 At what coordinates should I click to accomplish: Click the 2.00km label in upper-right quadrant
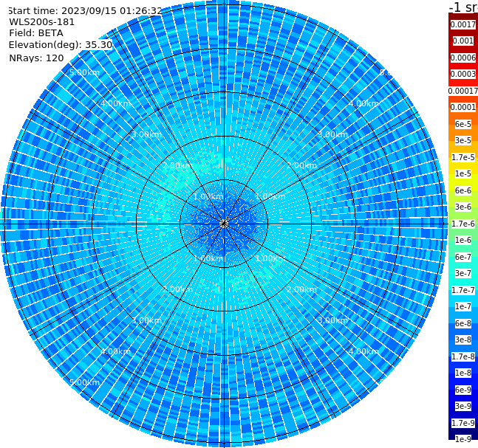pyautogui.click(x=302, y=165)
